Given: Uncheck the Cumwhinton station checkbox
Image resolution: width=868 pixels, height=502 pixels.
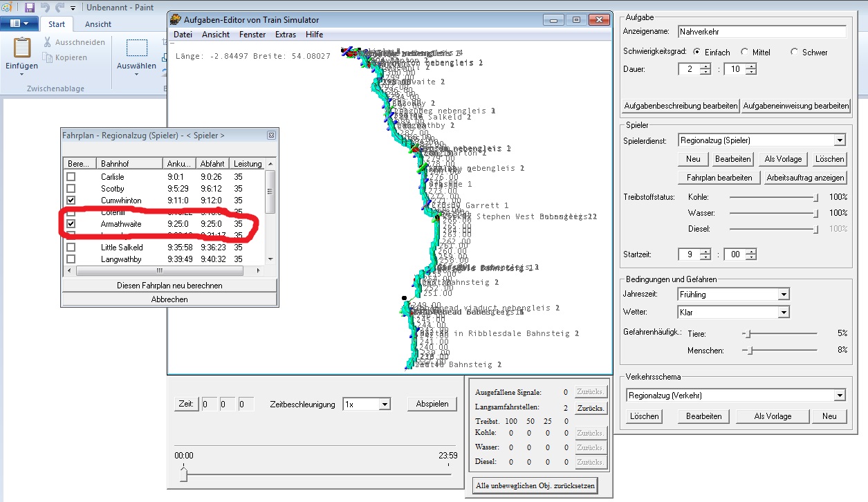Looking at the screenshot, I should 71,201.
